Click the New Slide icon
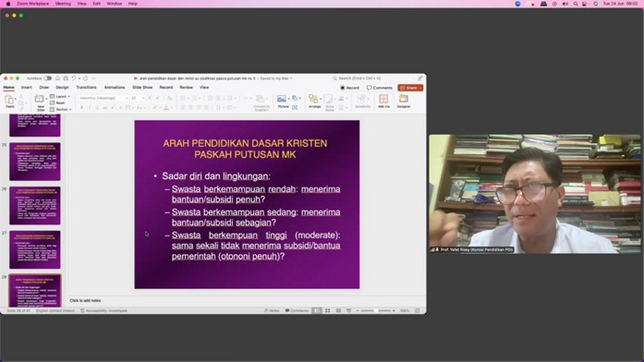This screenshot has height=362, width=644. (39, 98)
